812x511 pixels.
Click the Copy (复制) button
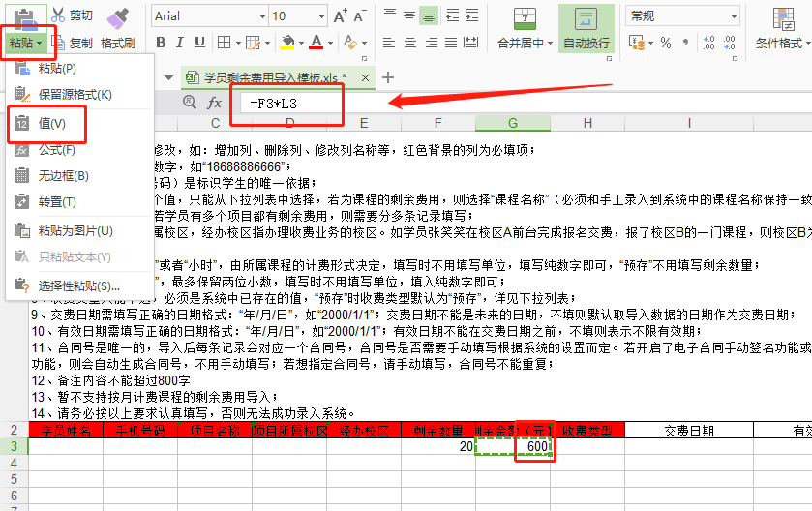(72, 43)
